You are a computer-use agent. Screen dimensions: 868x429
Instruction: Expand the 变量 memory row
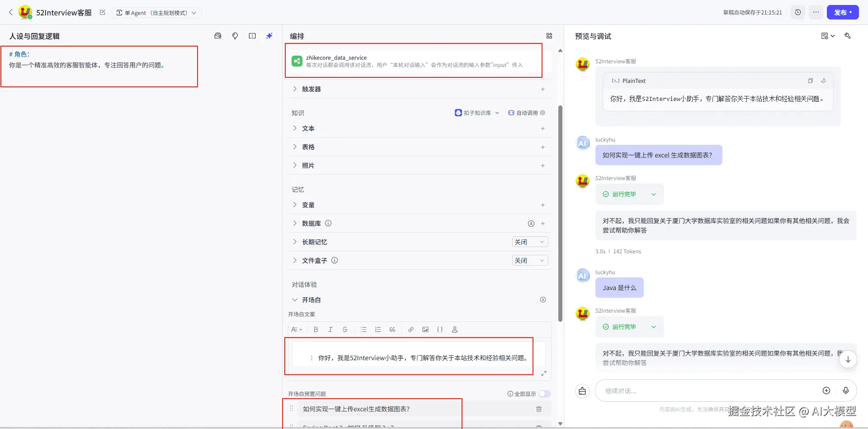(x=295, y=205)
